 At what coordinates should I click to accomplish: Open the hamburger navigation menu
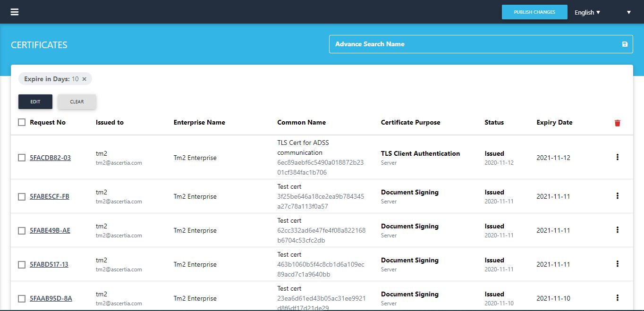15,12
